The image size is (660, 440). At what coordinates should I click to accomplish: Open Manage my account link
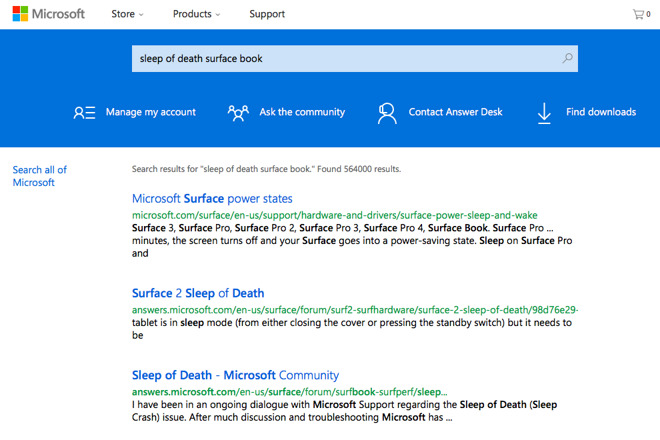(151, 112)
